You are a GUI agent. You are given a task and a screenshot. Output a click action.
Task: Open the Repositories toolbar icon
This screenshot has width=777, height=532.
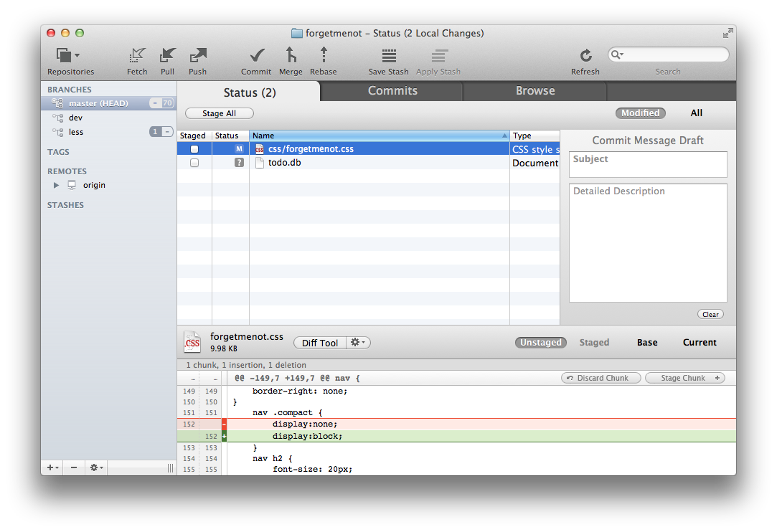point(64,55)
